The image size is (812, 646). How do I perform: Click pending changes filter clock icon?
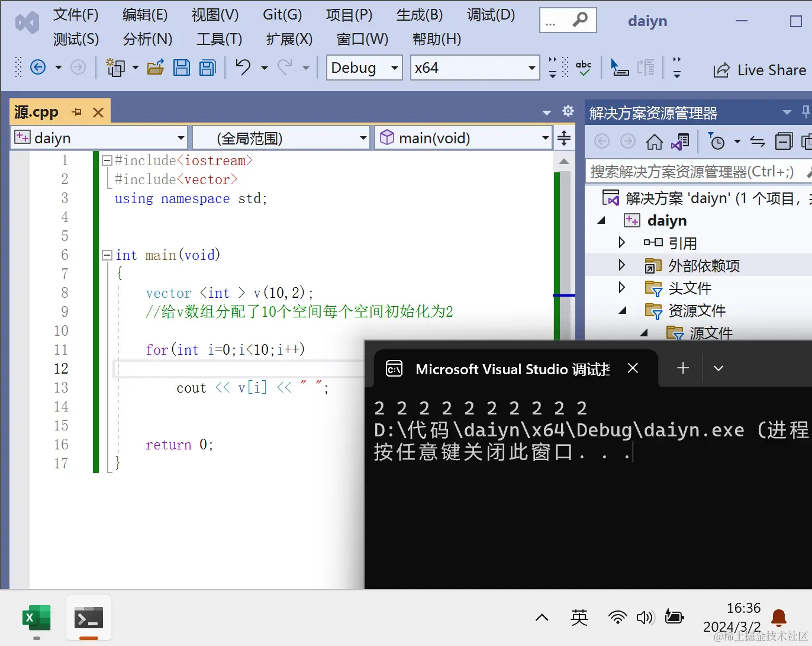716,142
